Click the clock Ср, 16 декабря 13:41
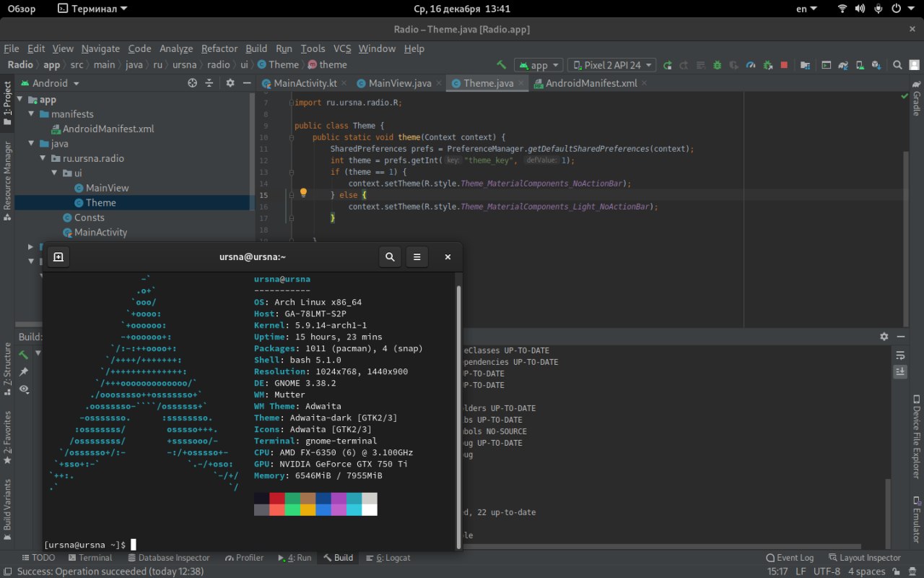Viewport: 924px width, 578px height. (463, 9)
